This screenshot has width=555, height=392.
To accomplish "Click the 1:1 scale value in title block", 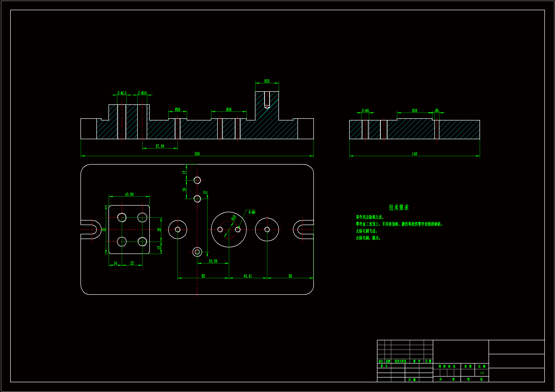I will point(482,373).
